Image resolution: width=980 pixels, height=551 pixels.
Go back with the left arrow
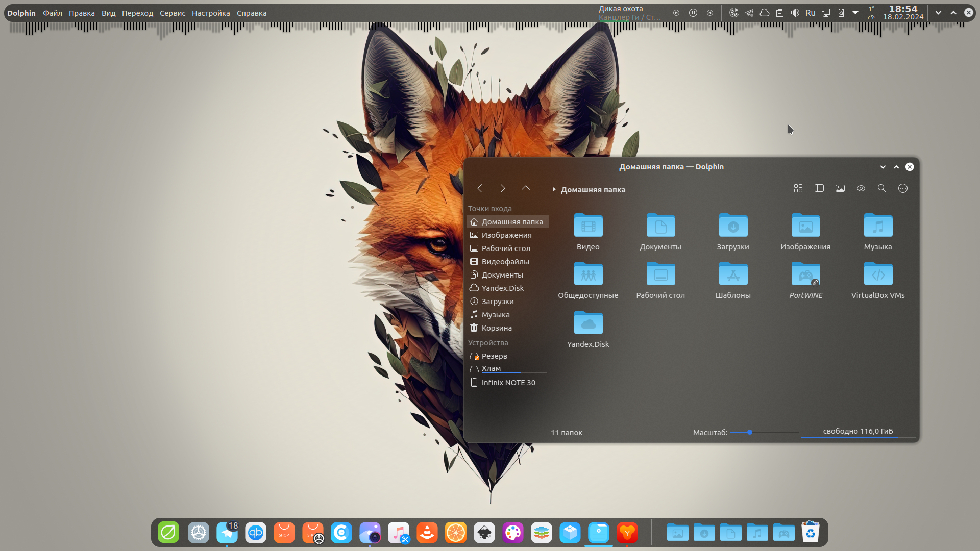(x=480, y=188)
